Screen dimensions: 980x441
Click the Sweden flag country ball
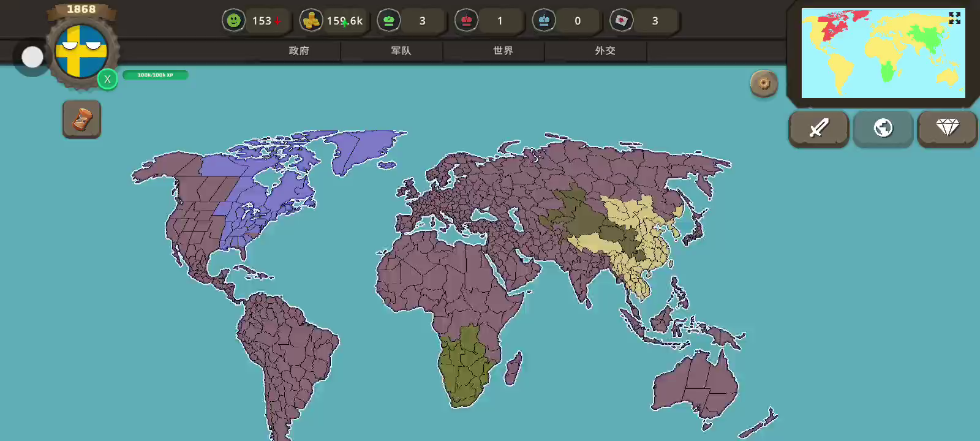point(81,51)
